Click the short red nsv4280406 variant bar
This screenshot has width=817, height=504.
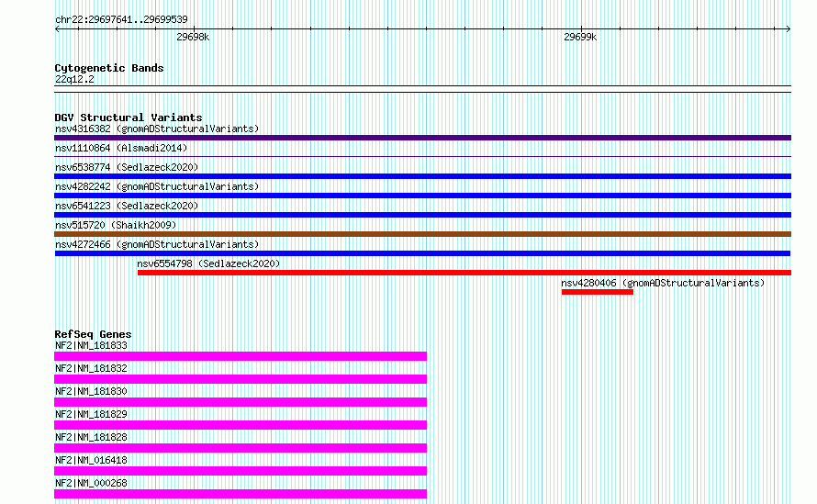[x=597, y=292]
